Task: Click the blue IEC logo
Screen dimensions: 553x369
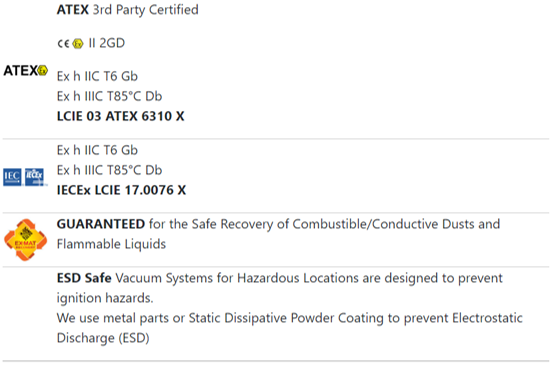Action: (x=12, y=177)
